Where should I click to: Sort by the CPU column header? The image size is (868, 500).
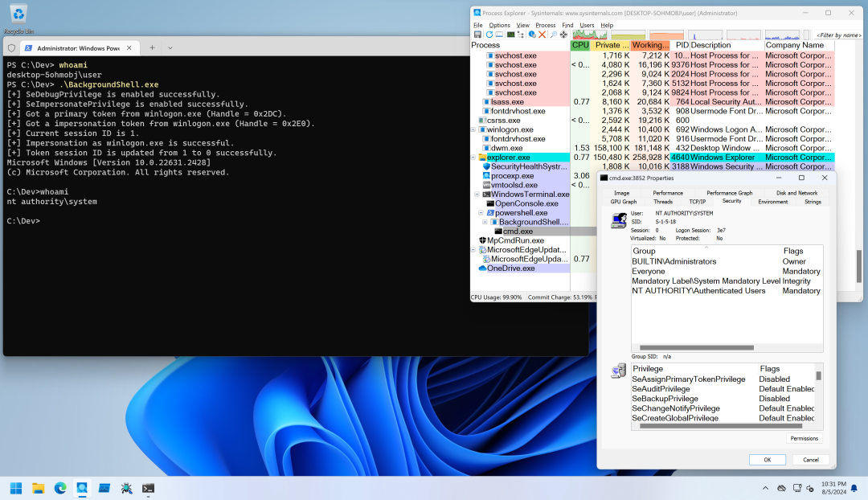[580, 45]
